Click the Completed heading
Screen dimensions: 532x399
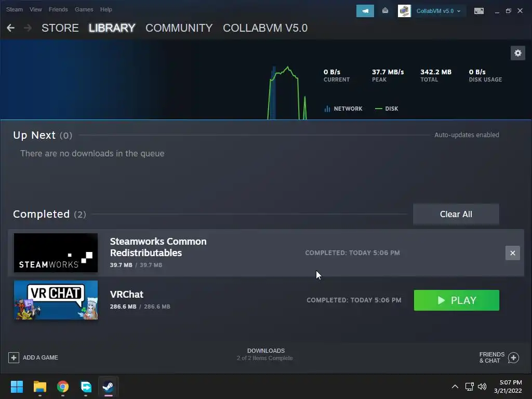(x=42, y=214)
